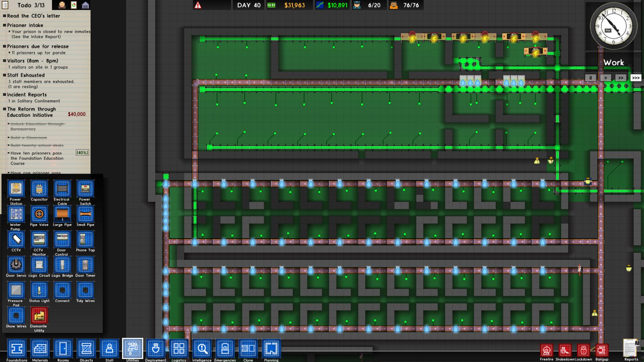Open the Foundations menu
The image size is (644, 362).
(x=16, y=349)
